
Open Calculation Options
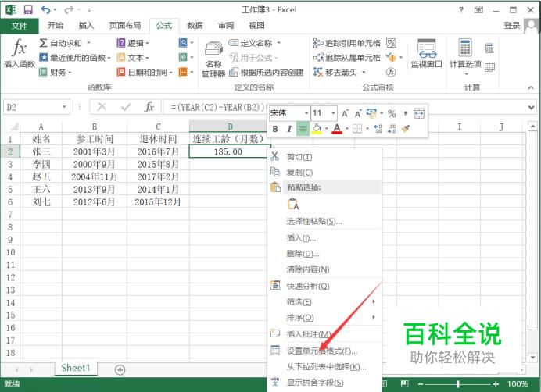pyautogui.click(x=465, y=57)
